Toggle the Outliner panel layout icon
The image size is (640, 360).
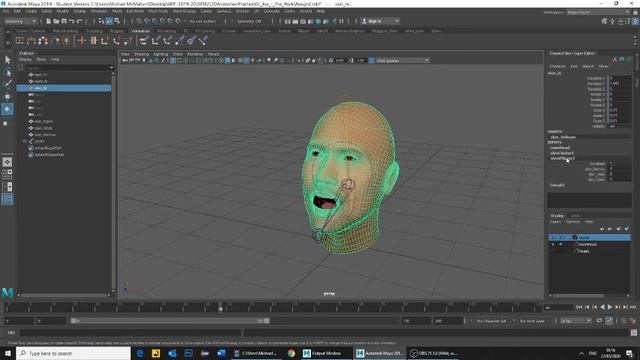[x=7, y=199]
